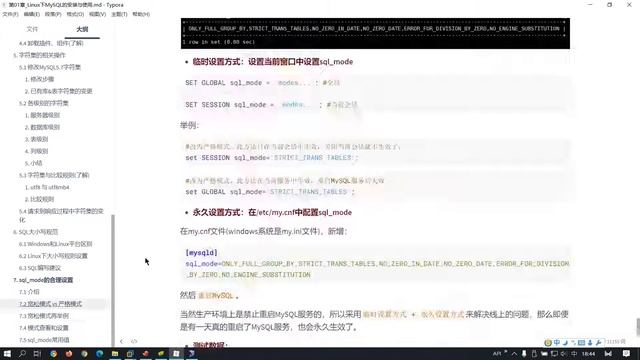
Task: Click the word count in status bar
Action: click(616, 342)
